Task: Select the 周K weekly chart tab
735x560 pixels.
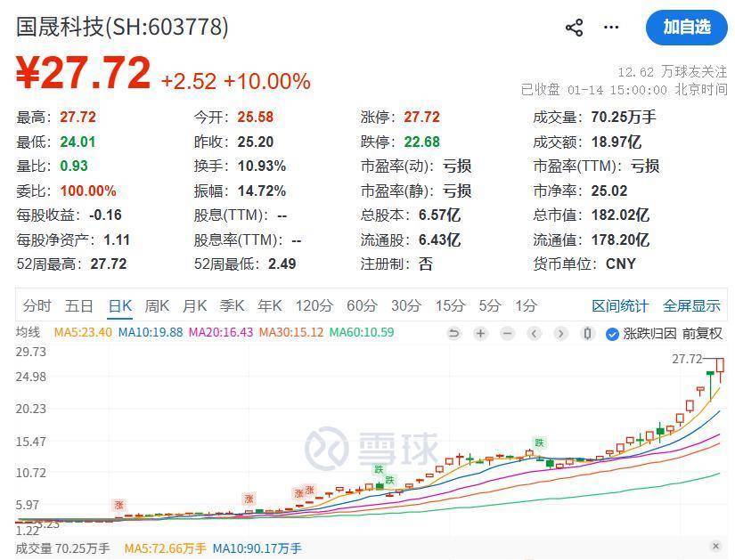Action: click(x=157, y=306)
